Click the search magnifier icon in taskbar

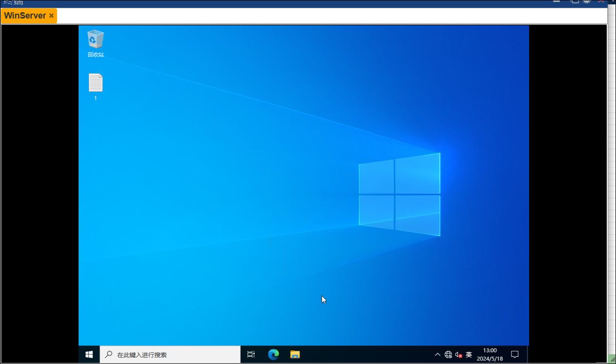point(108,355)
